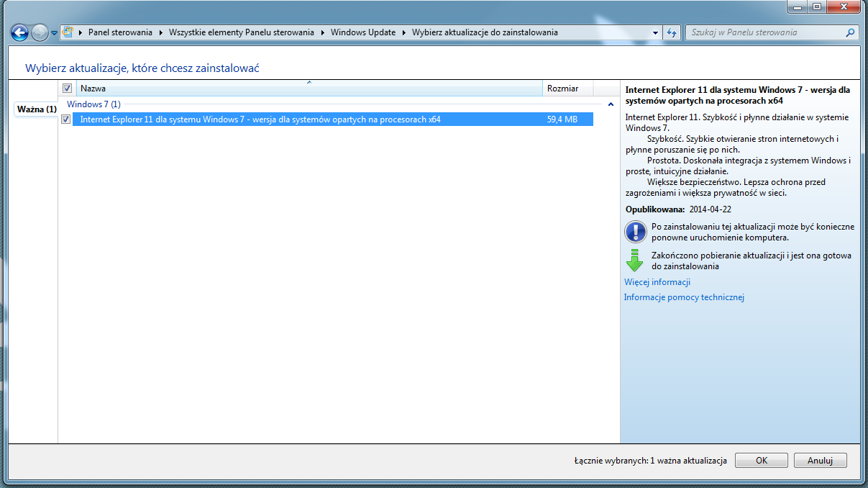Viewport: 868px width, 488px height.
Task: Click the Forward navigation arrow button
Action: click(40, 32)
